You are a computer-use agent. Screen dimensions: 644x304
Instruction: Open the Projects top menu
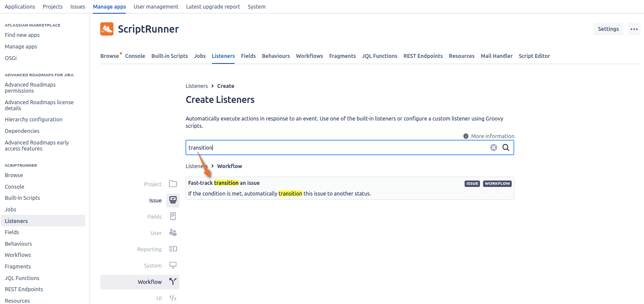click(53, 7)
